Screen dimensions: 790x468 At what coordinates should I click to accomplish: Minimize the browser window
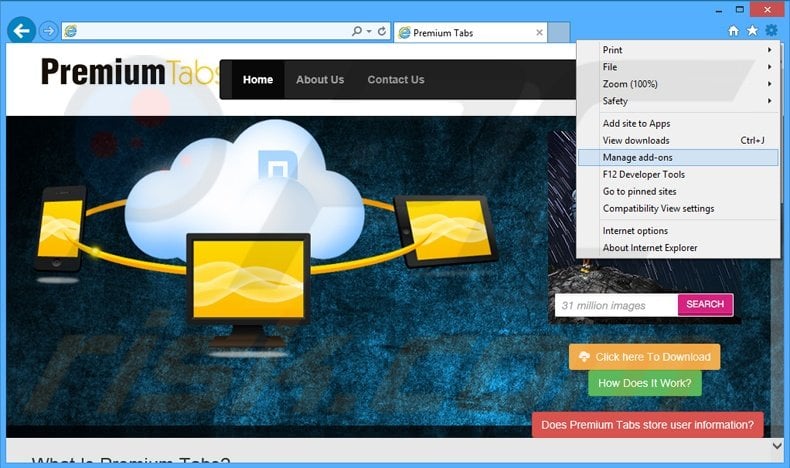[x=719, y=10]
